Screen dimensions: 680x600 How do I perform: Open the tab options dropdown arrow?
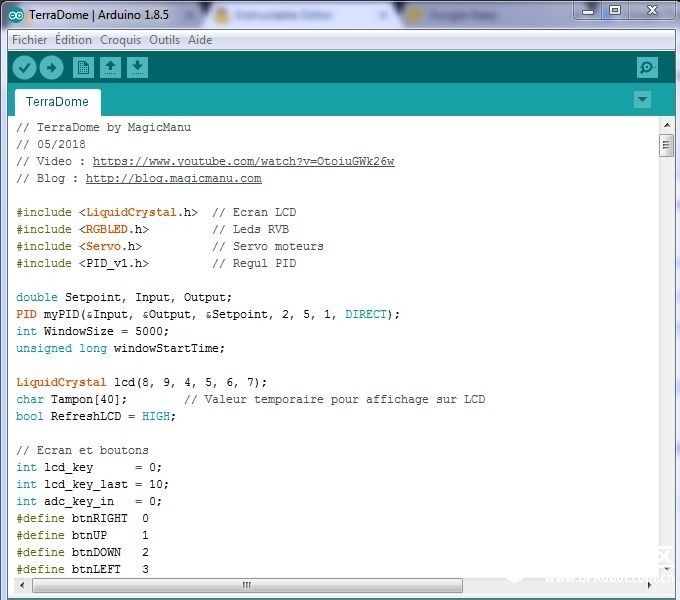coord(642,100)
